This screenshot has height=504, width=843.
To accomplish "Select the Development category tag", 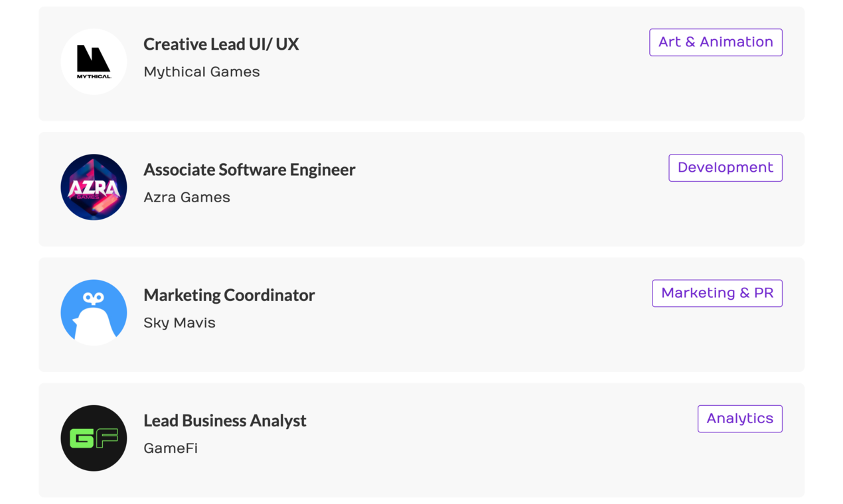I will point(726,168).
